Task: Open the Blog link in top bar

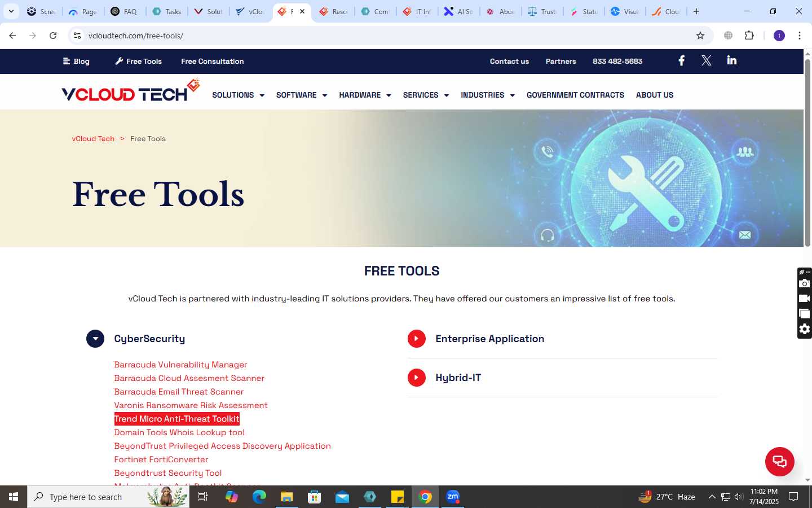Action: (x=76, y=61)
